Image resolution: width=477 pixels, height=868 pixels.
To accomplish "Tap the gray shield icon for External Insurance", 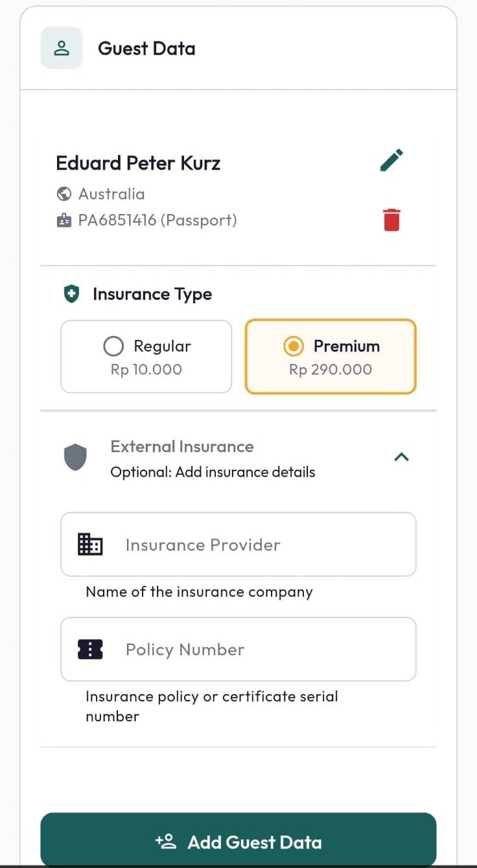I will click(x=76, y=457).
